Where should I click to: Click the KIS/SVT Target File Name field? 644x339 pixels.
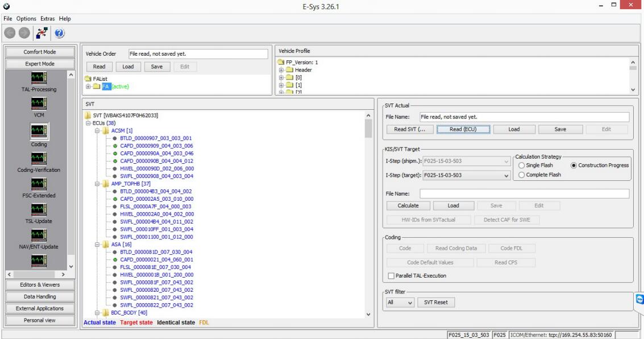click(524, 193)
